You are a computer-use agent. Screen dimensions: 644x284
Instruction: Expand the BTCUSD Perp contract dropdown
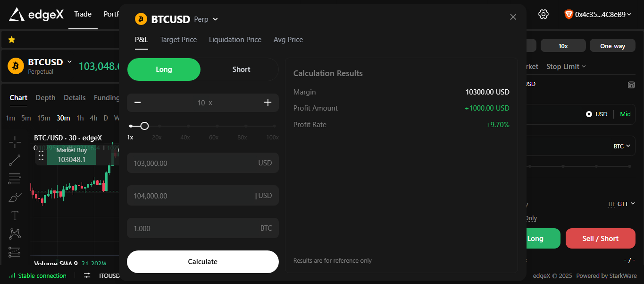point(215,19)
